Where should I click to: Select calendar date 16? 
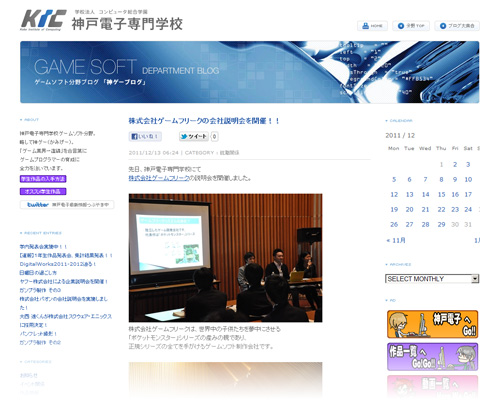(x=455, y=194)
